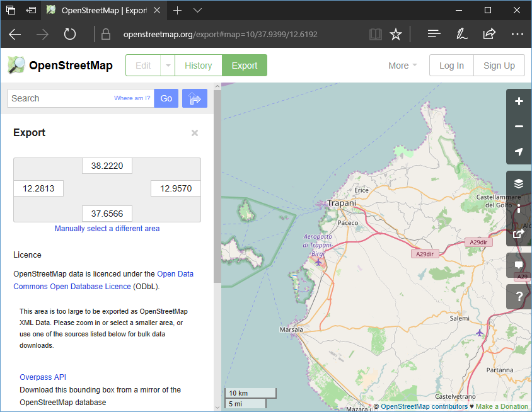
Task: Open the map Share panel
Action: [518, 234]
